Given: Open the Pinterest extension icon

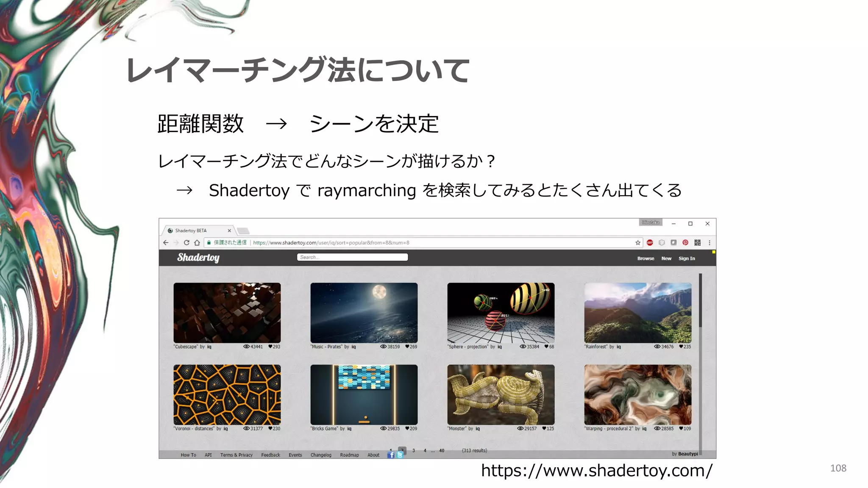Looking at the screenshot, I should point(685,243).
